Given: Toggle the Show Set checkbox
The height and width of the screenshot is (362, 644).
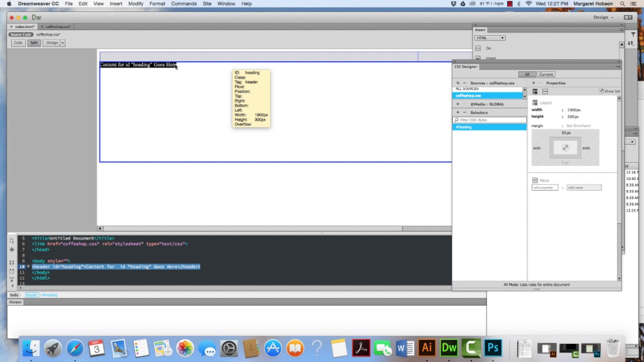Looking at the screenshot, I should pyautogui.click(x=601, y=91).
